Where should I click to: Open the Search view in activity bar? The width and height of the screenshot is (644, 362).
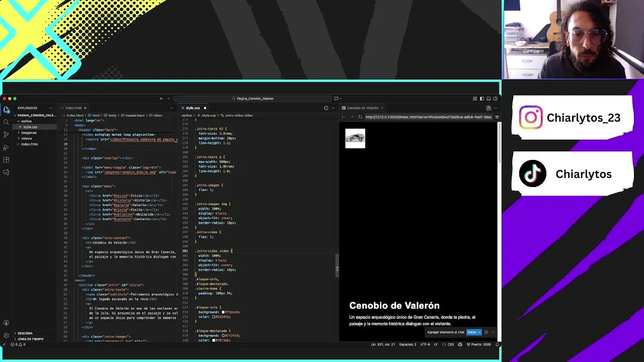click(6, 122)
